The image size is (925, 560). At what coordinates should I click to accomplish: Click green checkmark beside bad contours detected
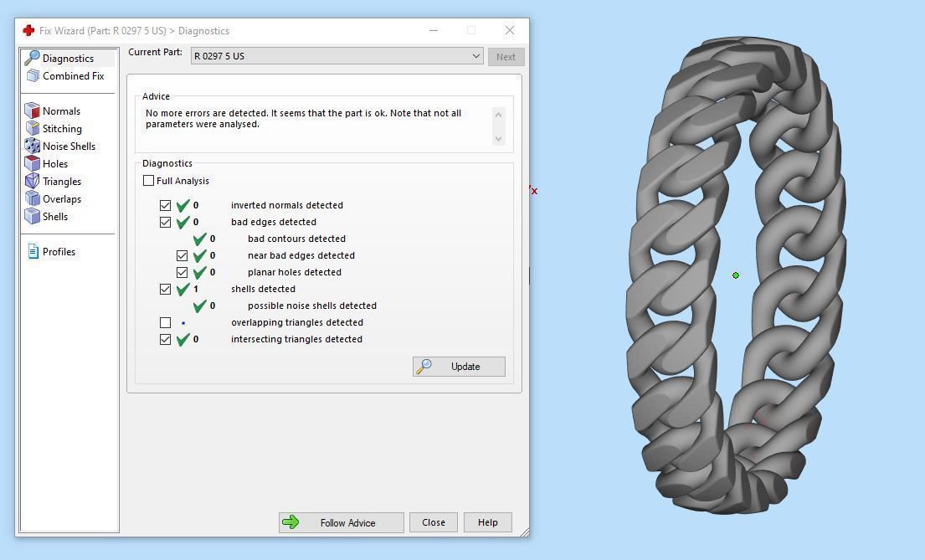click(199, 239)
